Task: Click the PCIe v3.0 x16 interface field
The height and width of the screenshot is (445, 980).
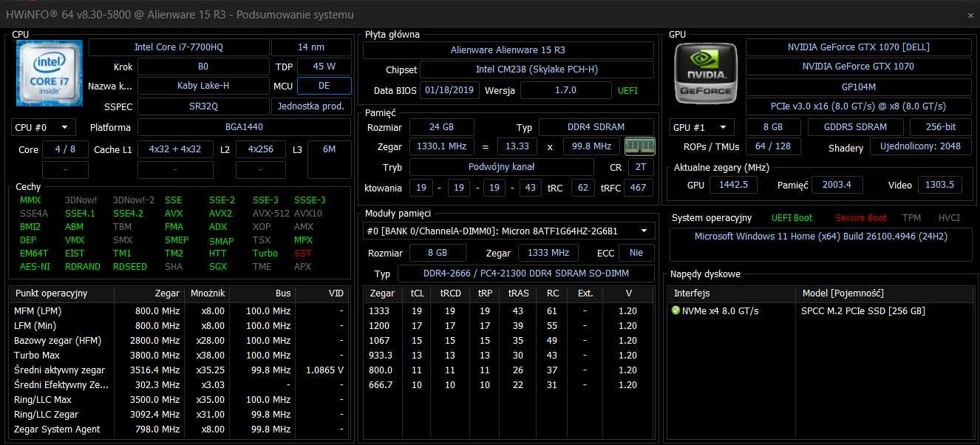Action: pos(859,106)
